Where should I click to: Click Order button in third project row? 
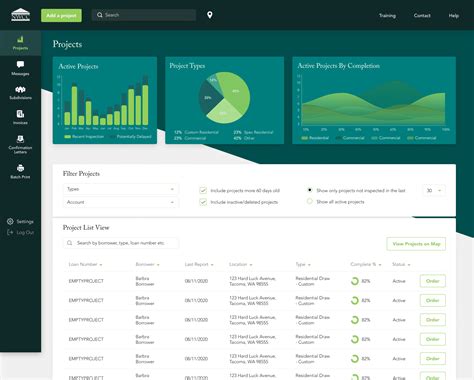tap(433, 320)
